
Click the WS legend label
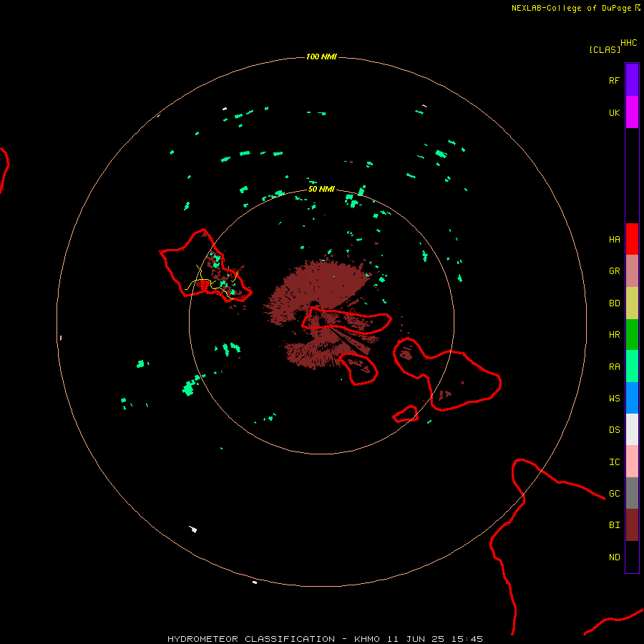pos(614,399)
